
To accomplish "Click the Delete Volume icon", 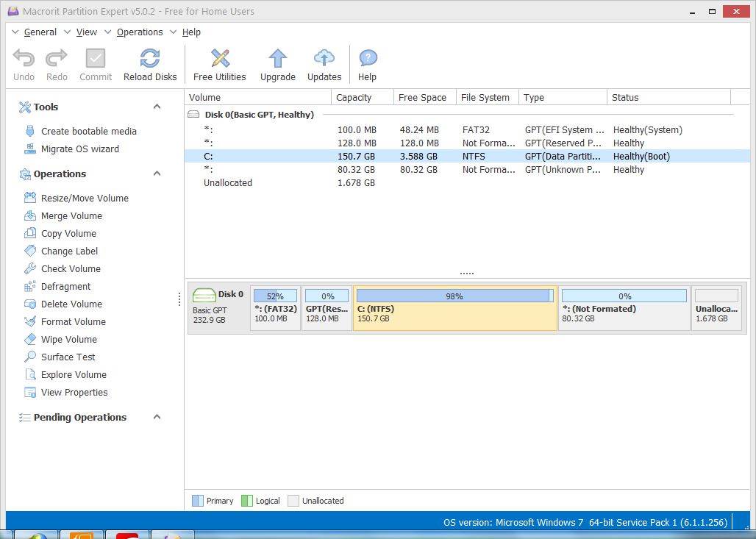I will 30,304.
